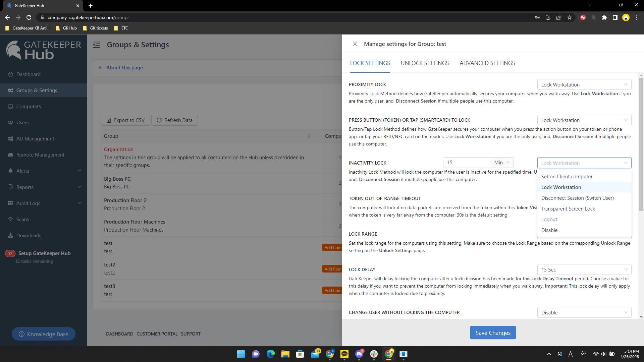Open the Proximity Lock dropdown

[584, 85]
